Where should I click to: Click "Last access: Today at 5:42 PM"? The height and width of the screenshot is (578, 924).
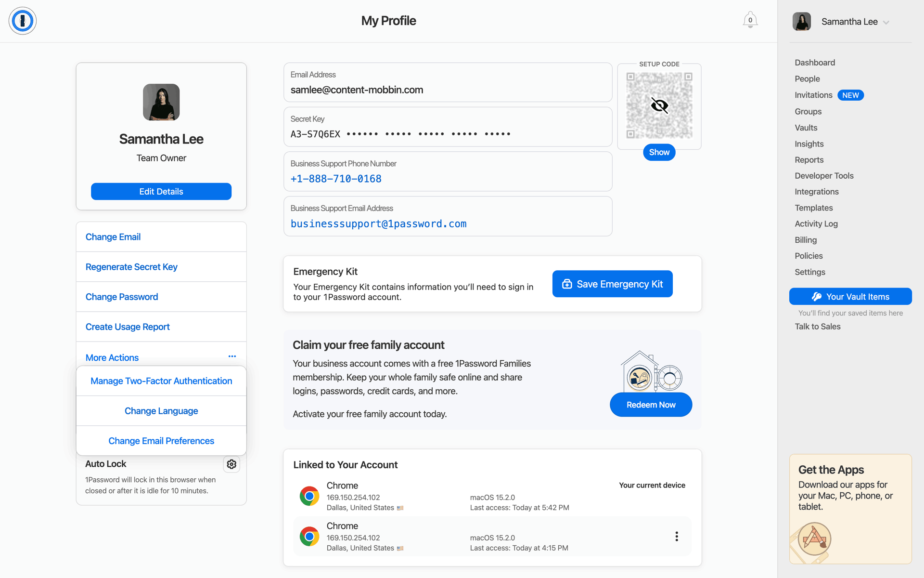click(x=519, y=508)
